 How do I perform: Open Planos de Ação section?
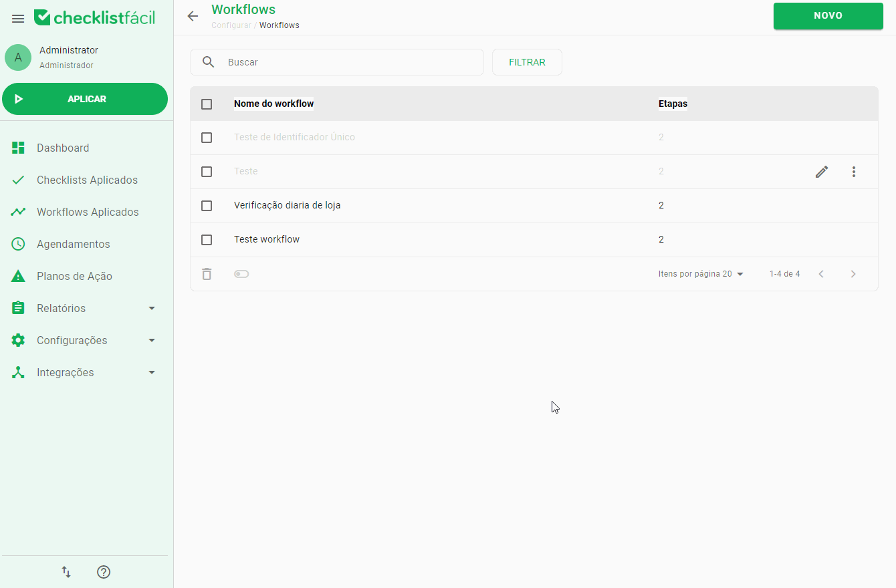73,276
